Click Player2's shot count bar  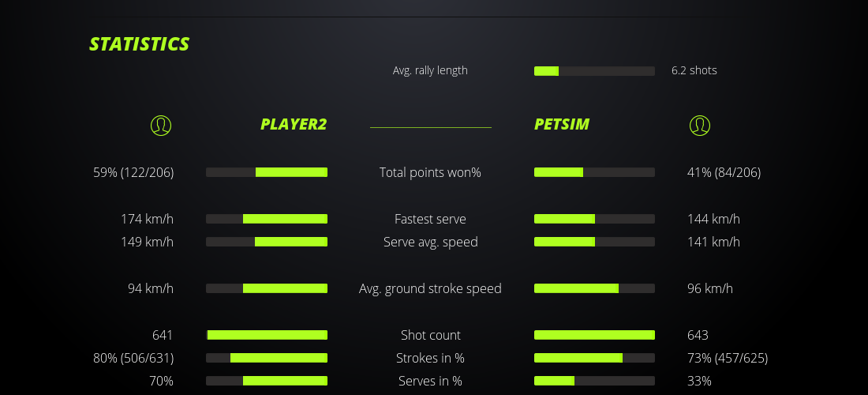(x=267, y=335)
